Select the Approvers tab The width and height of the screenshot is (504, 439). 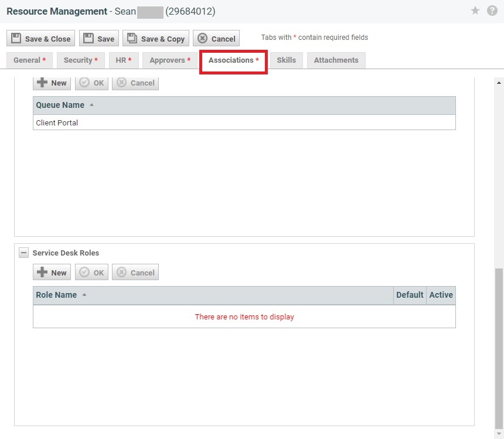(170, 60)
